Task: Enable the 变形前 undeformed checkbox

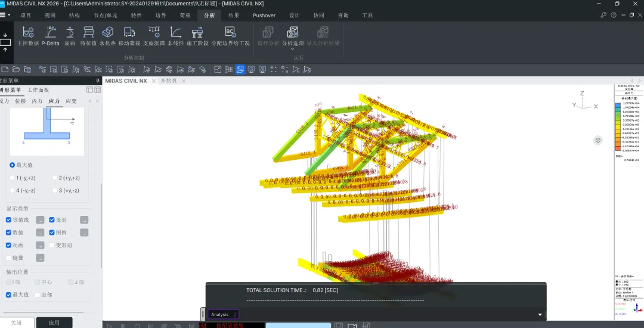Action: click(x=52, y=245)
